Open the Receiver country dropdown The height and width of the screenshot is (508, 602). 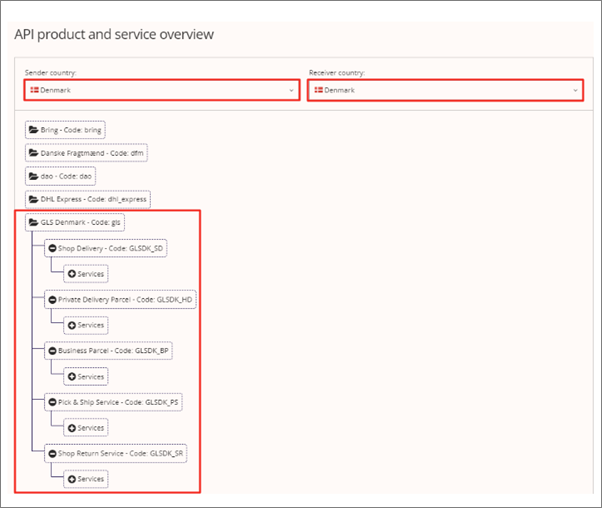(445, 90)
